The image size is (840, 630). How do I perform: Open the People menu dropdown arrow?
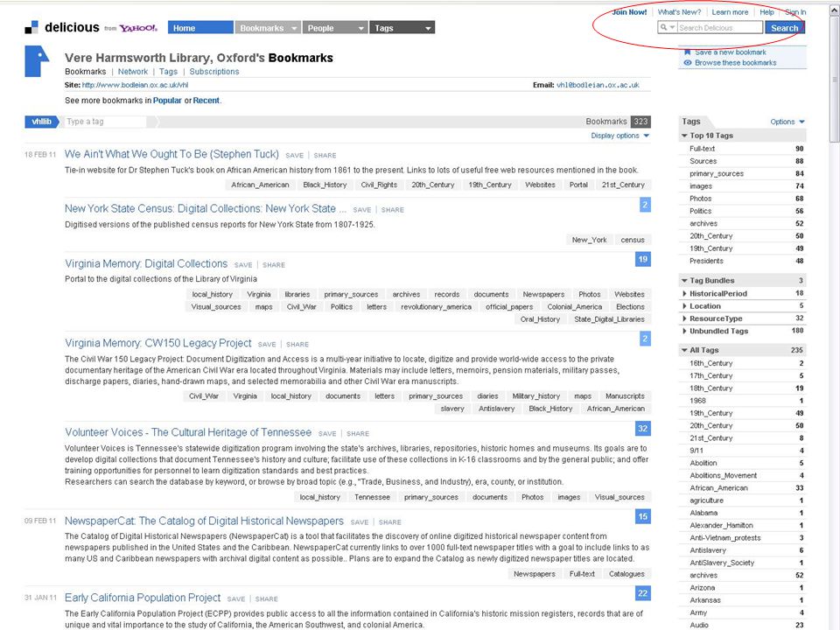pyautogui.click(x=361, y=28)
